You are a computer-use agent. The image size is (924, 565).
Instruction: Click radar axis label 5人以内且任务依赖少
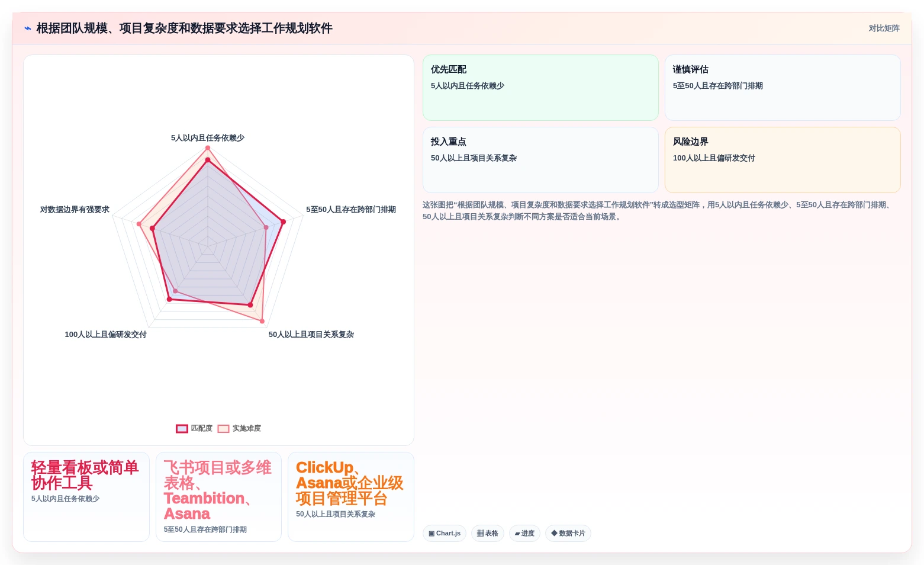tap(208, 138)
